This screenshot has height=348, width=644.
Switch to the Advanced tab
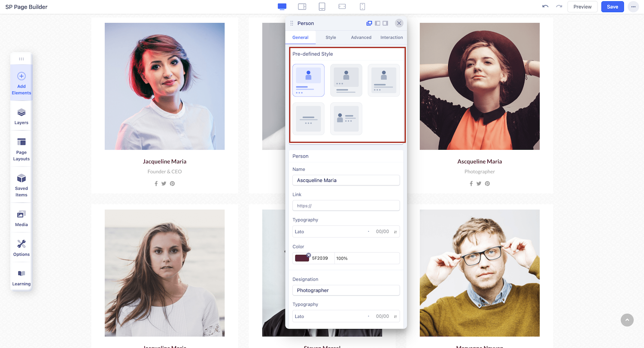pos(361,37)
